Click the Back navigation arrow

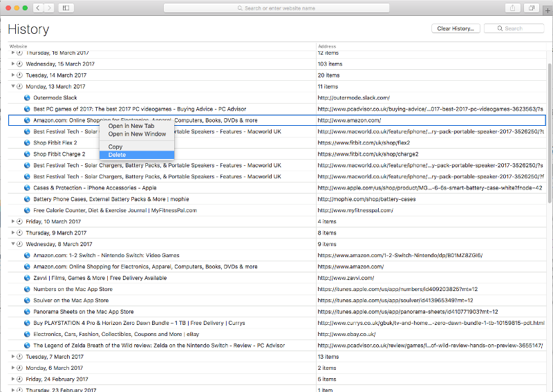[x=38, y=8]
